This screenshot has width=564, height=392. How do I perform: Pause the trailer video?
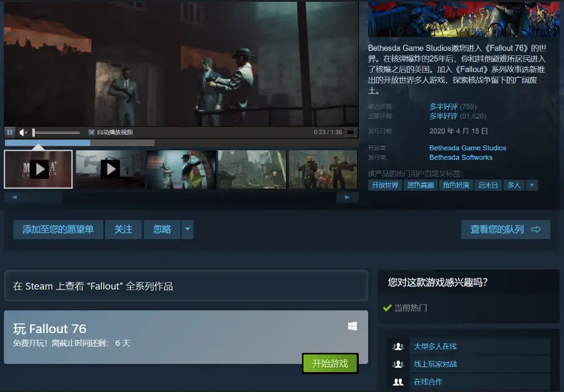point(10,132)
